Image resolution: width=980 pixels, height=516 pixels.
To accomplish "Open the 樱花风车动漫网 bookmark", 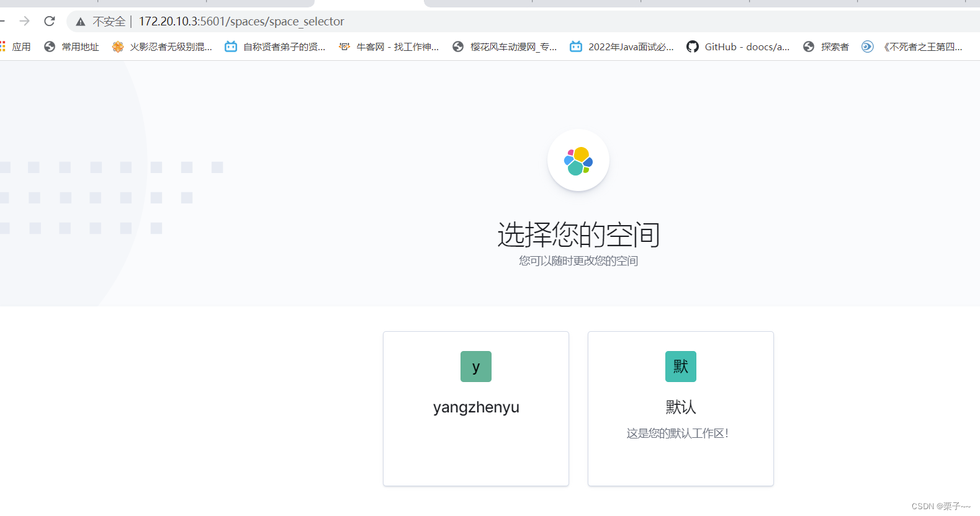I will tap(505, 47).
